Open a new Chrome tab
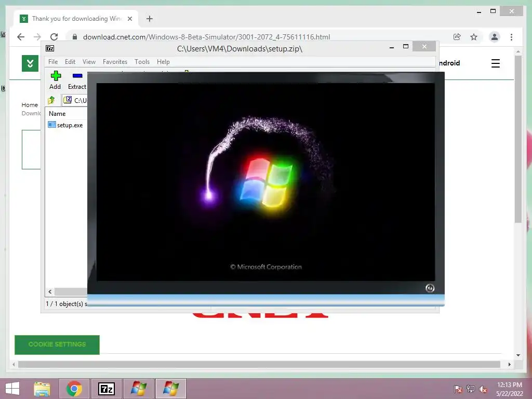 (150, 19)
